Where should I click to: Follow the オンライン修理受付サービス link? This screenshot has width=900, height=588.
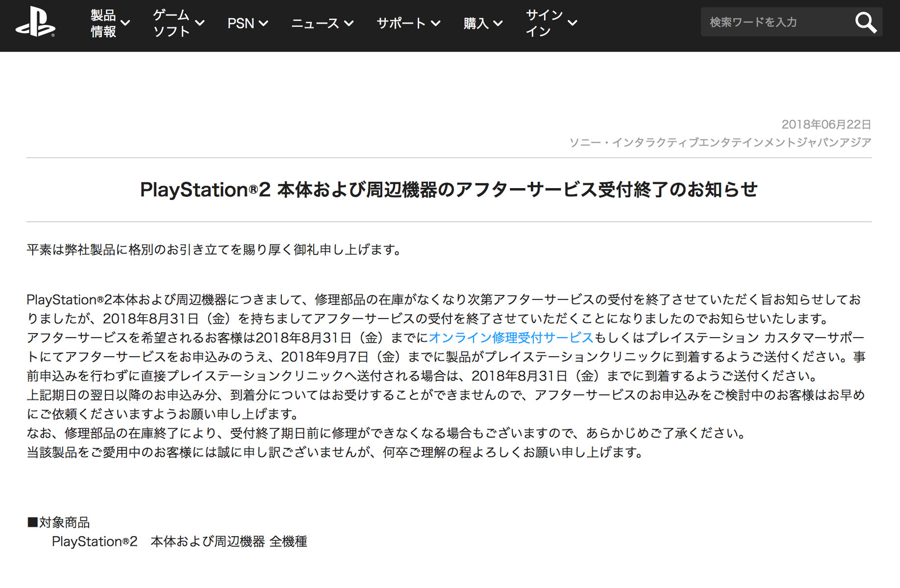pyautogui.click(x=511, y=338)
